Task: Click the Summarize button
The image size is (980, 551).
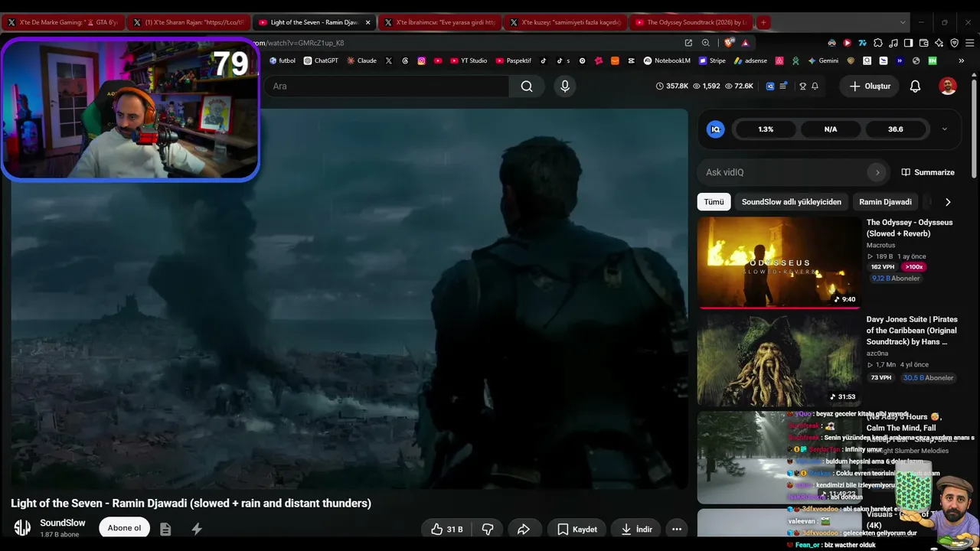Action: (x=928, y=172)
